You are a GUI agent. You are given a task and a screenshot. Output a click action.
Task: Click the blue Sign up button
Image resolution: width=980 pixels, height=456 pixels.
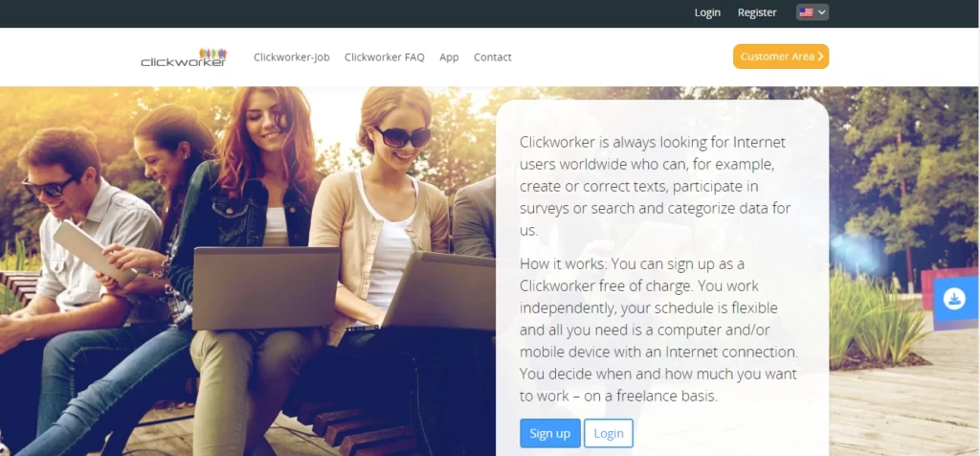pyautogui.click(x=550, y=433)
